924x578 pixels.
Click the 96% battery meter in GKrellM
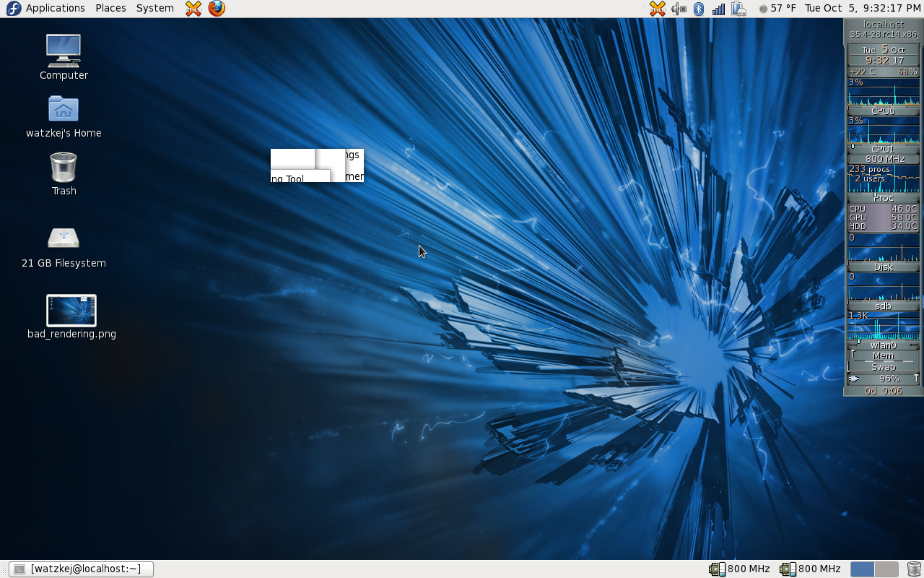click(x=883, y=379)
